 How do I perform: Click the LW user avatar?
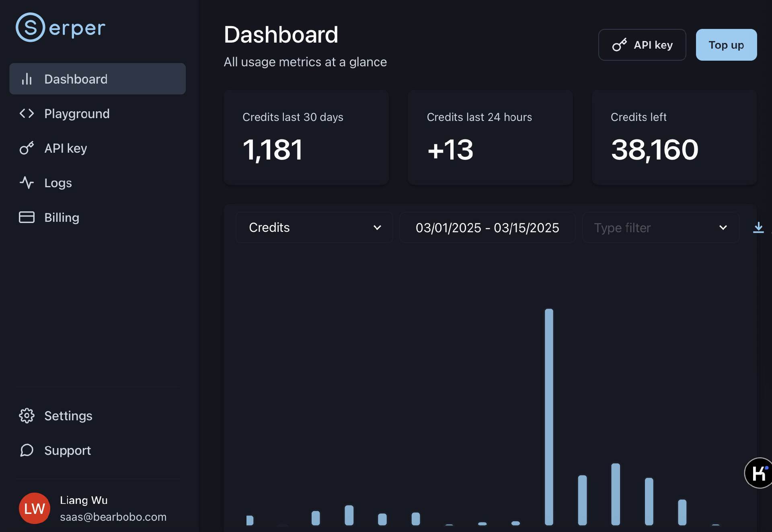tap(34, 508)
